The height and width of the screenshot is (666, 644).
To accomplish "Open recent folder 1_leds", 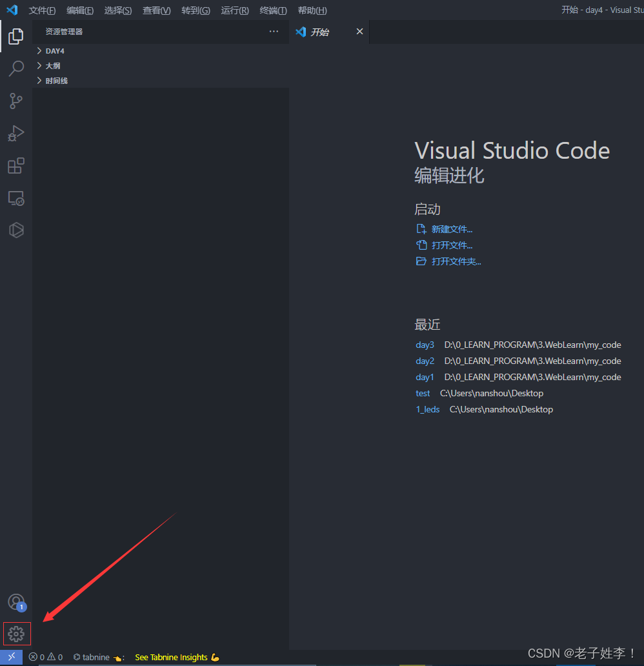I will 428,409.
